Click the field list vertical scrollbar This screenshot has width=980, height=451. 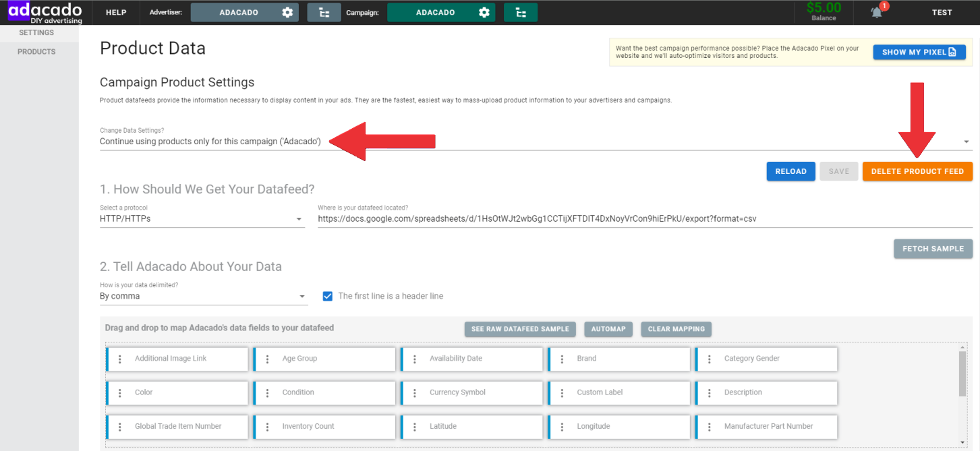(962, 374)
